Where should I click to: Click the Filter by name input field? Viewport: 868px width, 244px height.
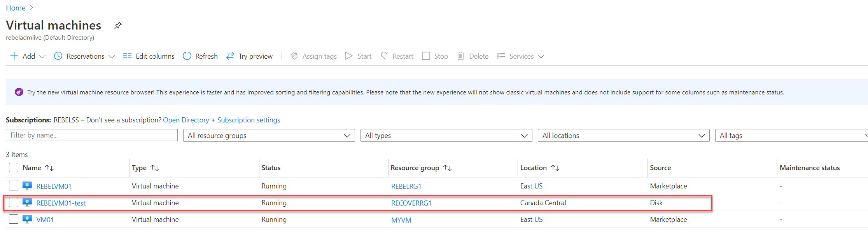pos(92,135)
